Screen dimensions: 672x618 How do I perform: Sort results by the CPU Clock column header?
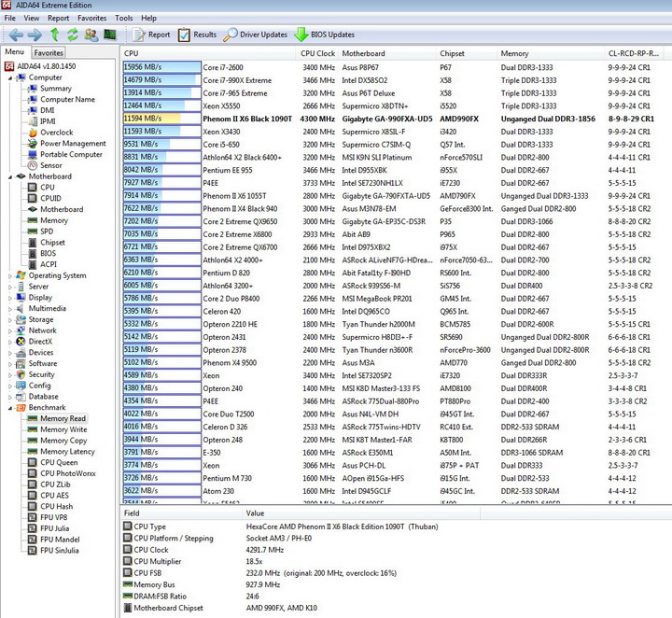coord(318,53)
